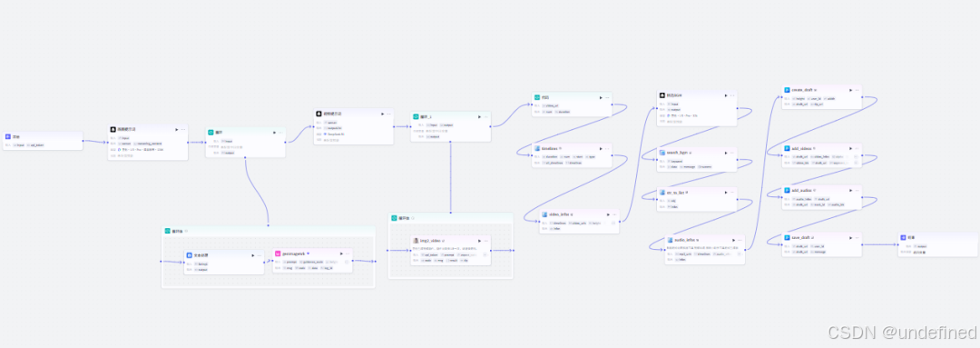980x348 pixels.
Task: Run the str_to_list node with its play icon
Action: click(726, 192)
